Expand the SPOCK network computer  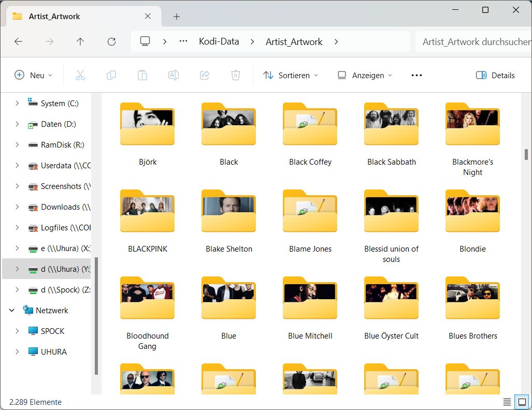[17, 331]
